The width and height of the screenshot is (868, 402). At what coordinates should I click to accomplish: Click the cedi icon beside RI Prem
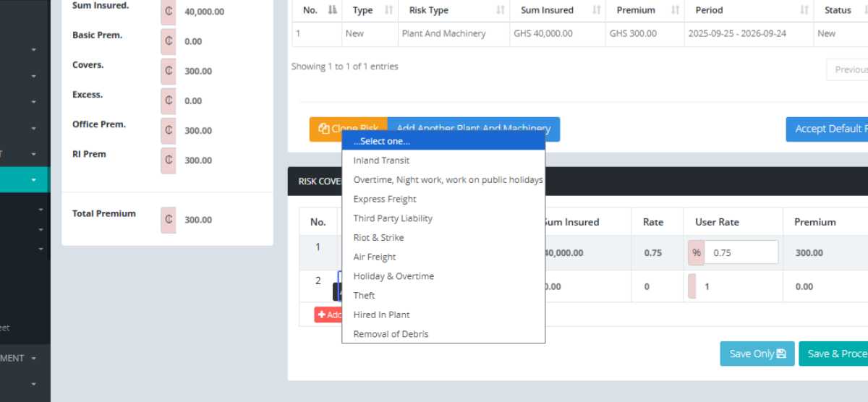[x=168, y=160]
